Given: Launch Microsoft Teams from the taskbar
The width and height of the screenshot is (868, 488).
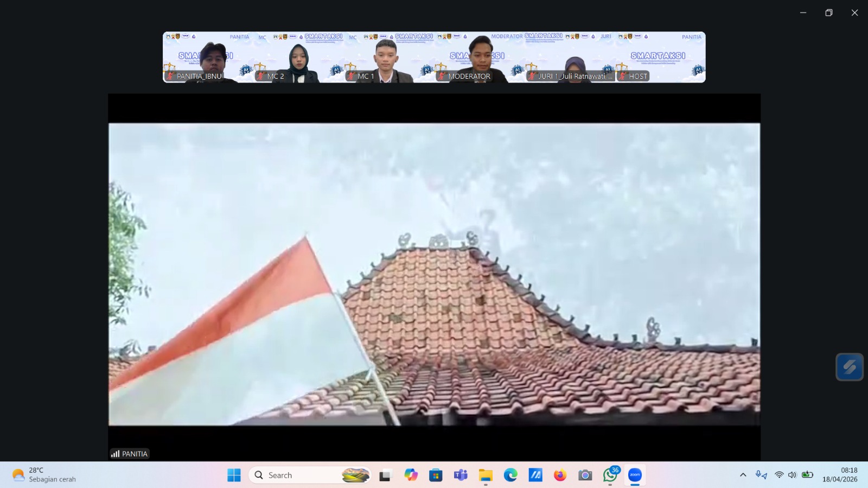Looking at the screenshot, I should (461, 476).
